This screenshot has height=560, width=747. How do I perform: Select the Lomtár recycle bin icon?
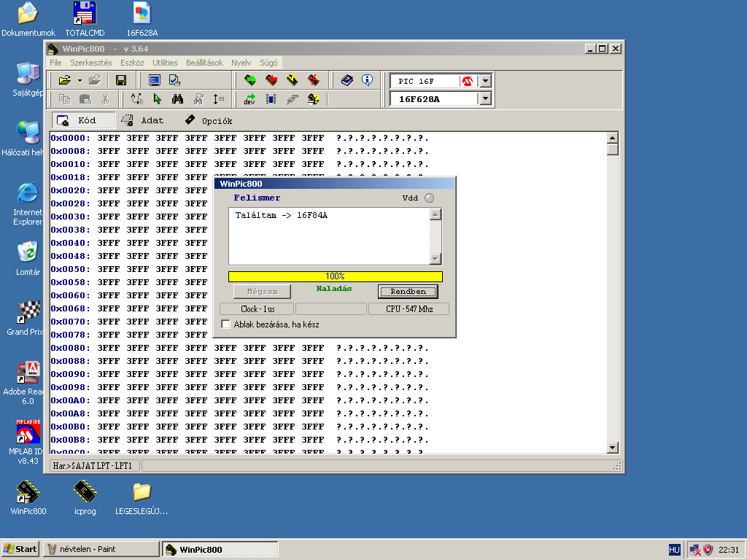(x=28, y=259)
